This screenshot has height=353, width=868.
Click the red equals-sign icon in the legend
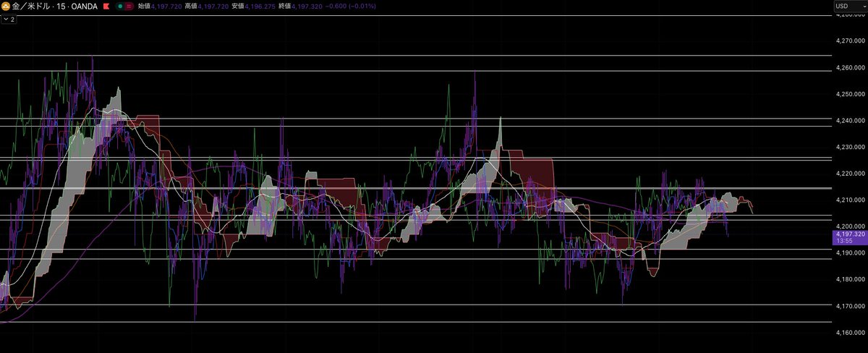tap(129, 6)
